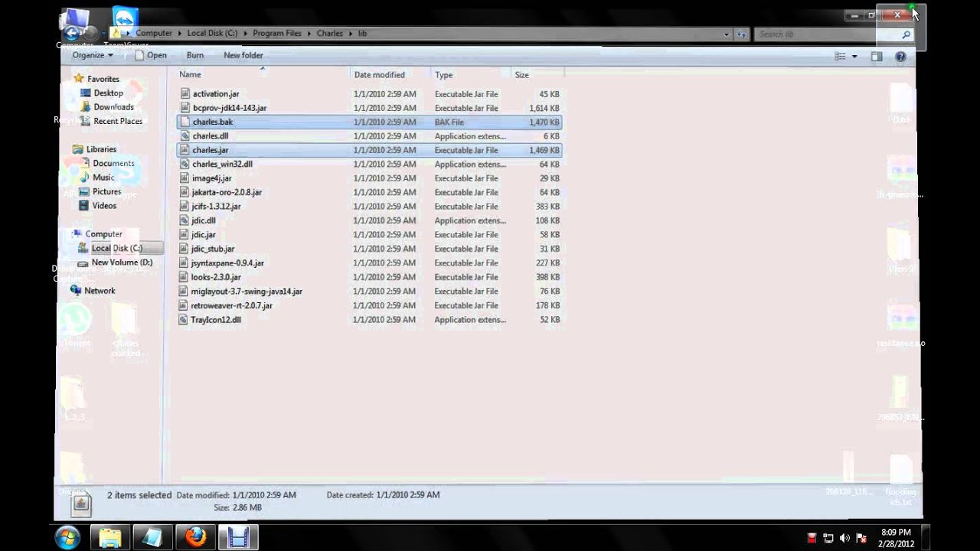Click the Burn toolbar button
This screenshot has width=980, height=551.
coord(195,55)
